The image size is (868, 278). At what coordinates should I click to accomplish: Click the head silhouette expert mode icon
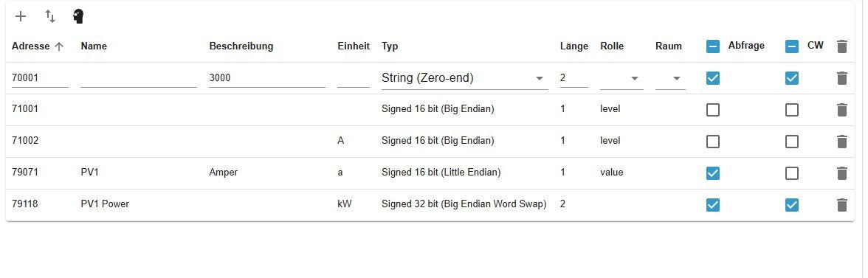(78, 16)
